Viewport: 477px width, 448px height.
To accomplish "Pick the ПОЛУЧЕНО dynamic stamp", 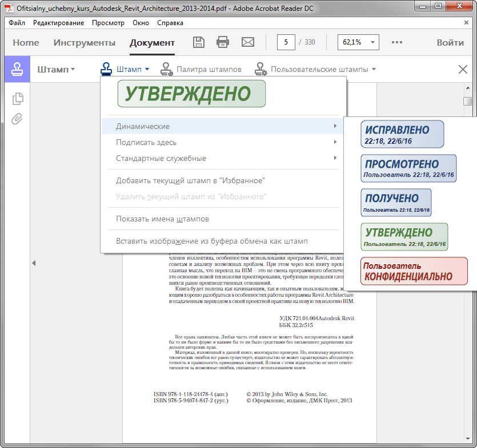I will (x=396, y=203).
